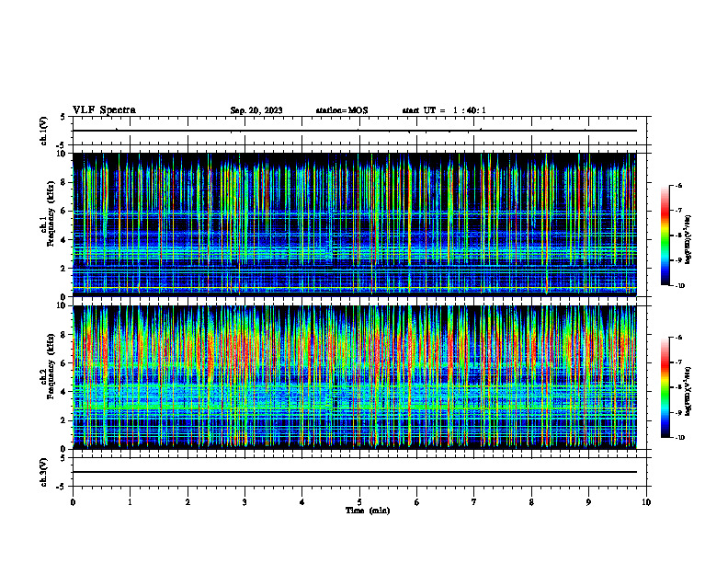Viewport: 728px width, 563px height.
Task: Click time axis tick label "7"
Action: (474, 502)
